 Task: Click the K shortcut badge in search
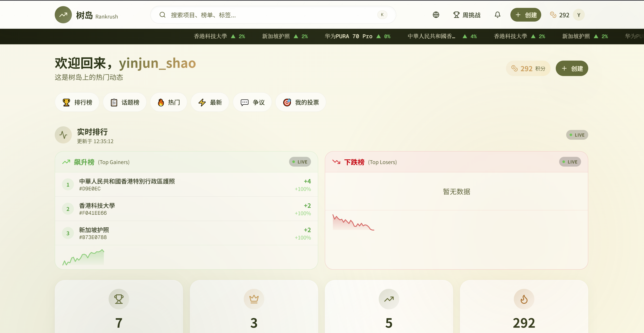(382, 15)
